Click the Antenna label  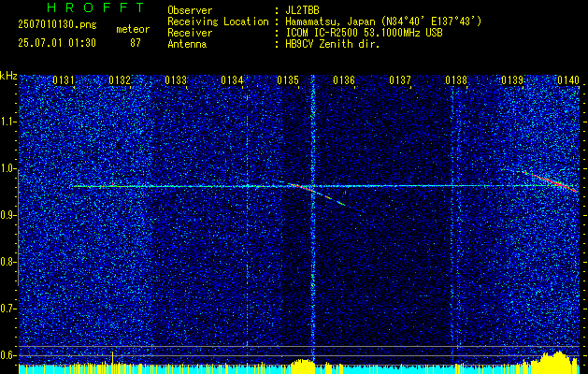[187, 44]
